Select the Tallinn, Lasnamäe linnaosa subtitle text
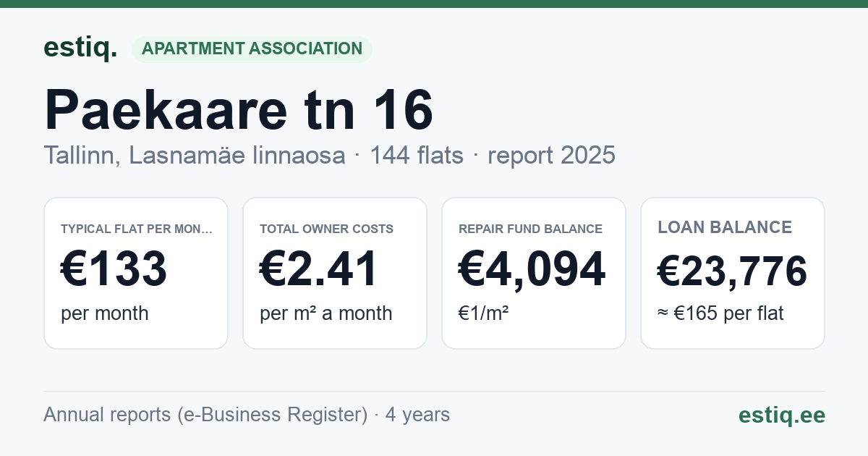Image resolution: width=868 pixels, height=456 pixels. tap(195, 155)
